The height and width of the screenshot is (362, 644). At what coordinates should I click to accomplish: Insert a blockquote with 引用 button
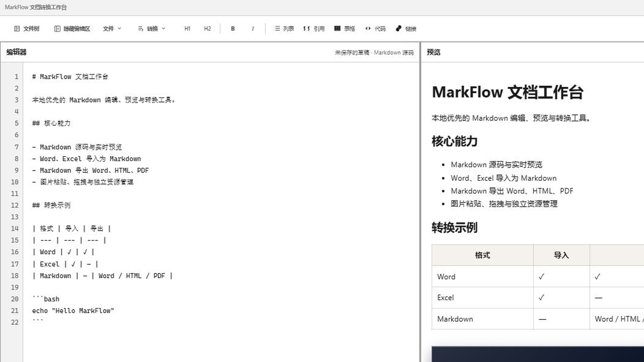314,29
